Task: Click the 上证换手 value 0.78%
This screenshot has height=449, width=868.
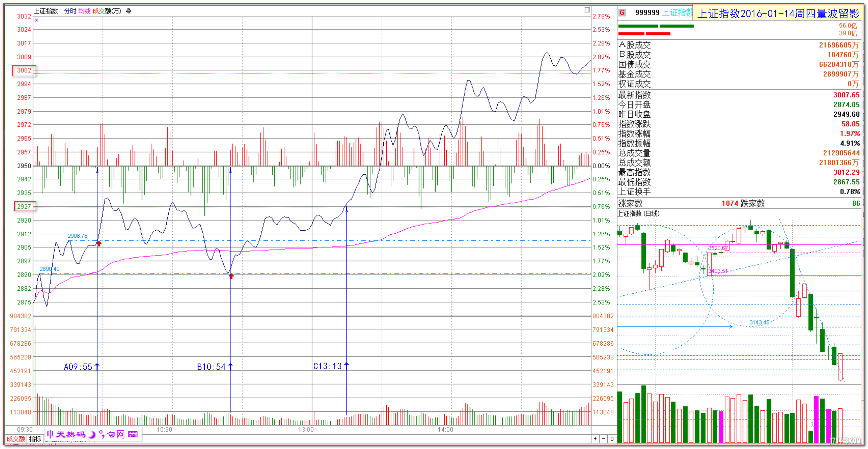Action: (x=850, y=192)
